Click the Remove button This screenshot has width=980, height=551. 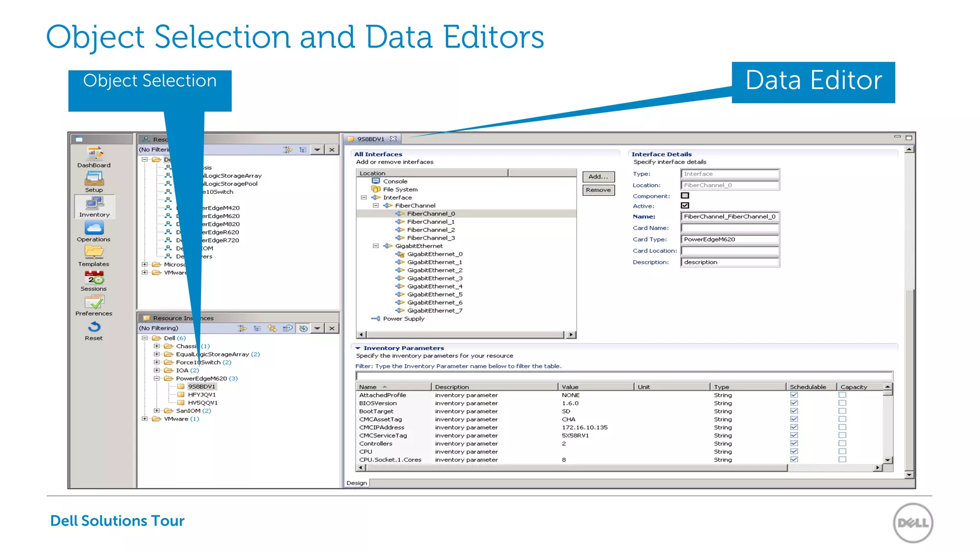(598, 190)
